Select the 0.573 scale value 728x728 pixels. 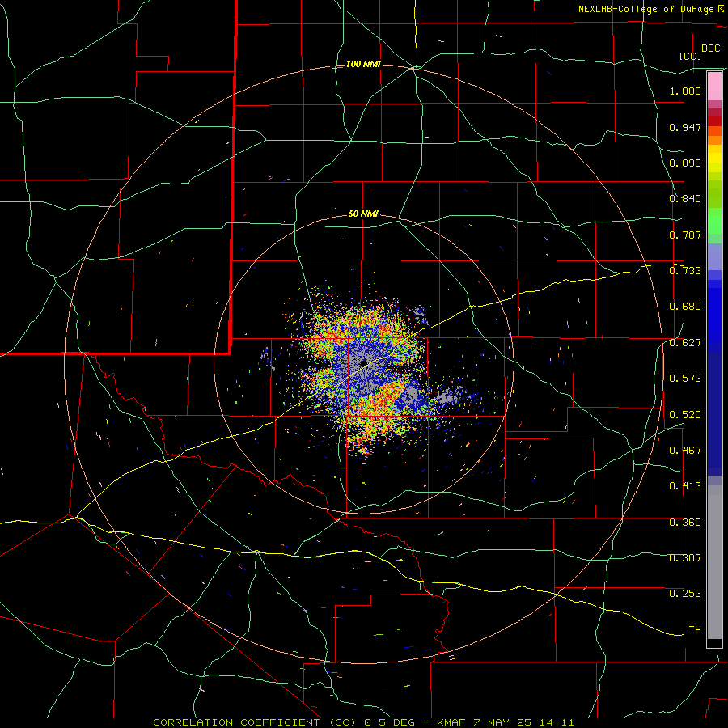685,379
